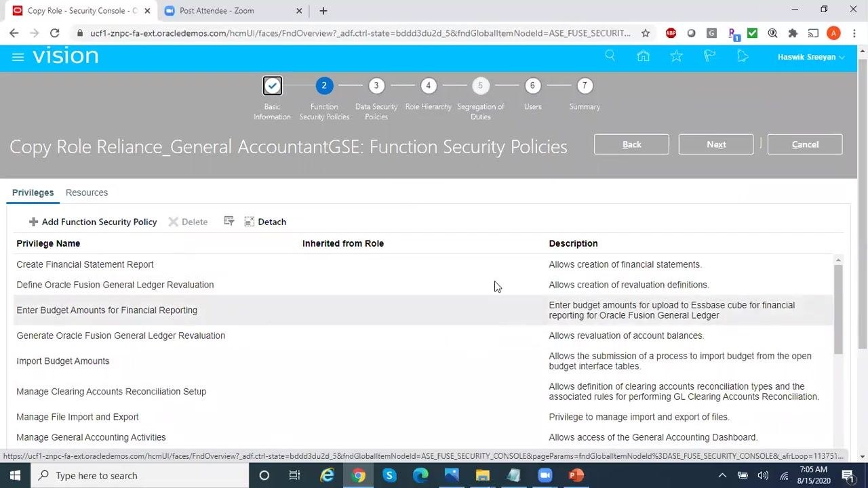The height and width of the screenshot is (488, 868).
Task: Select the Privileges tab
Action: pos(33,192)
